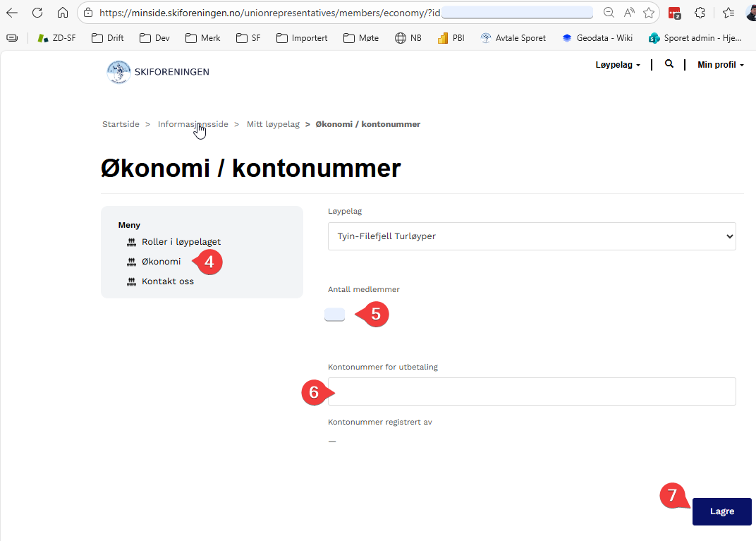Click the zoom out magnifier in address bar
Image resolution: width=756 pixels, height=541 pixels.
tap(609, 13)
